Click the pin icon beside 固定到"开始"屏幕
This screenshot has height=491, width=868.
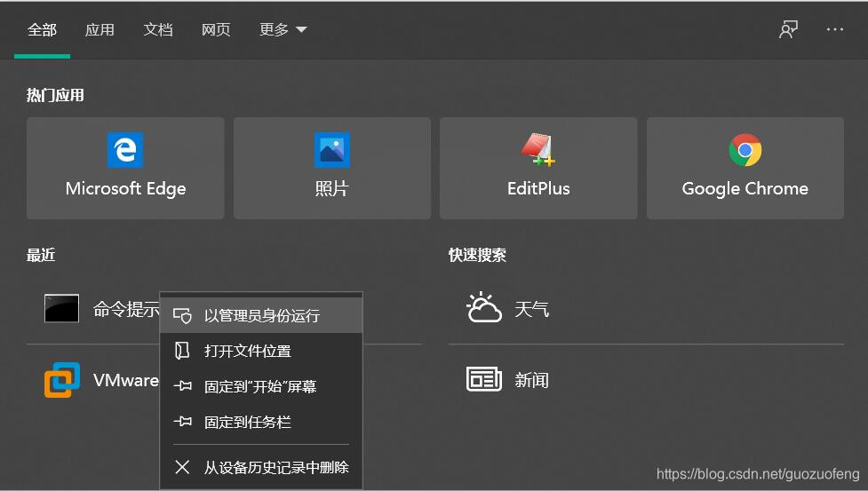point(182,386)
